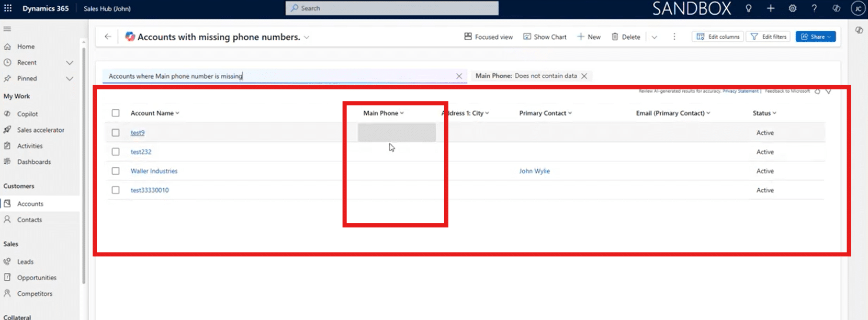This screenshot has height=320, width=868.
Task: Open Contacts in the sidebar
Action: (29, 220)
